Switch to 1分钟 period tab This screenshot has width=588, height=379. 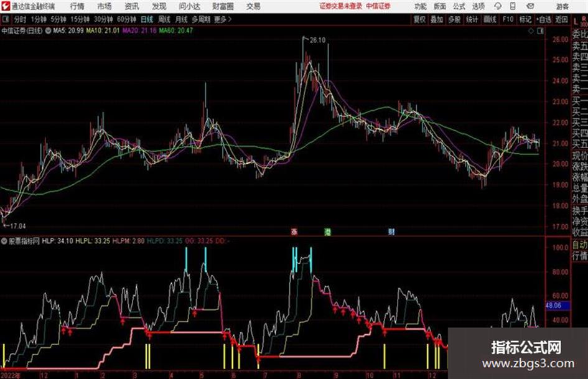[38, 19]
